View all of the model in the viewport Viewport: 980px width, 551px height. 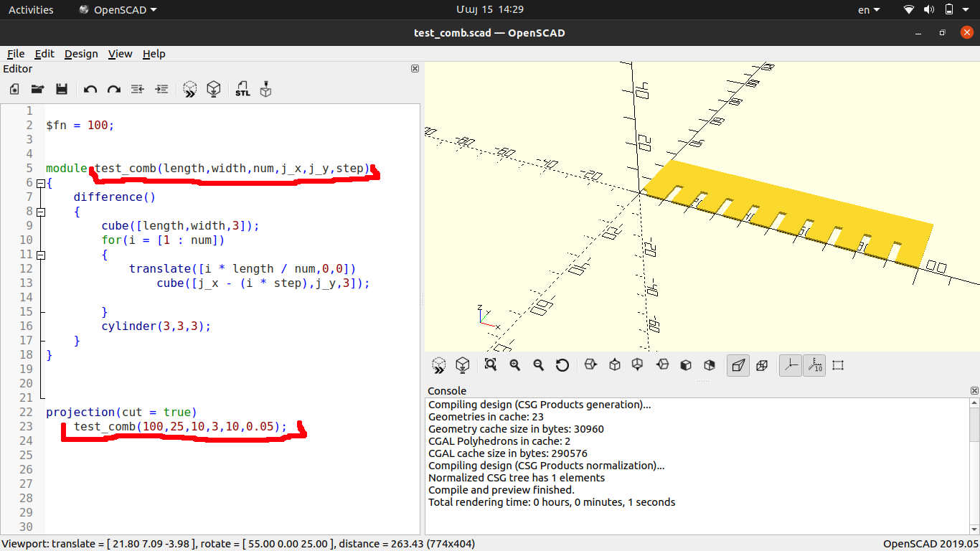pos(491,364)
